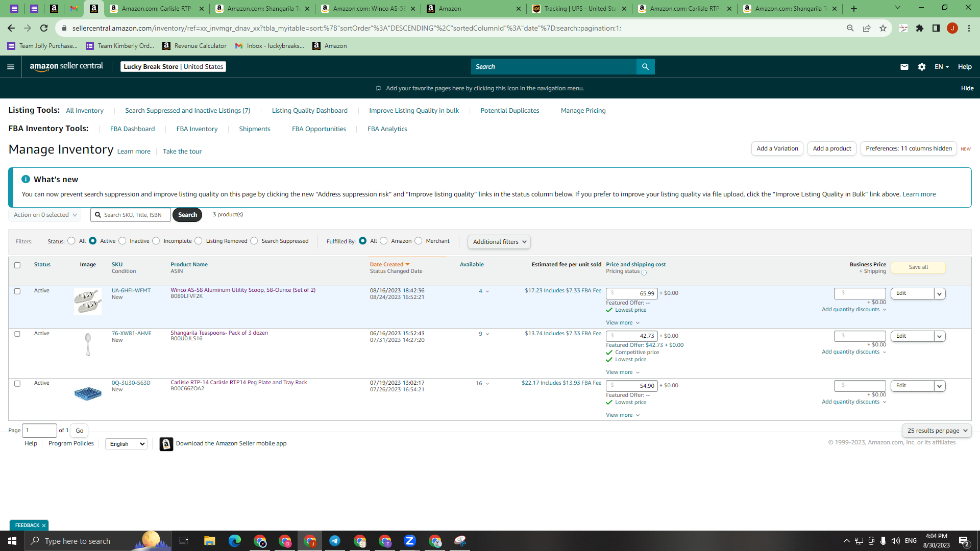Open the Inbox luckybreaks Gmail bookmark
Viewport: 980px width, 551px height.
click(x=269, y=46)
